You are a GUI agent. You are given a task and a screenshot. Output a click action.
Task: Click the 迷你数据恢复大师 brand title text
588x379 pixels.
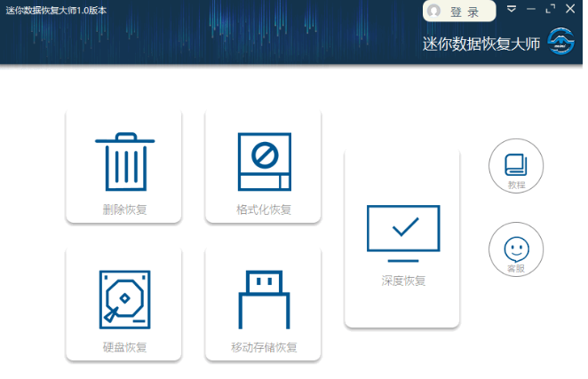coord(481,43)
